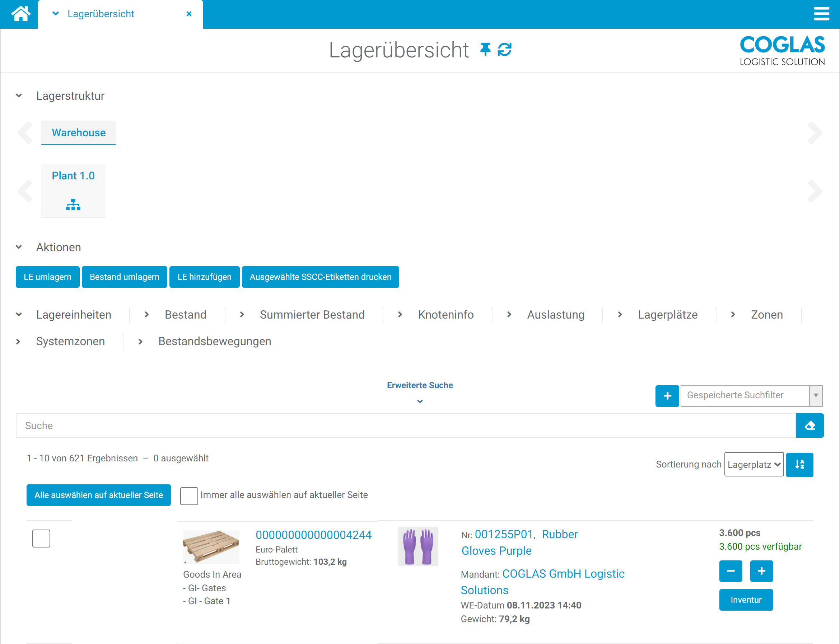Click the right arrow of the Warehouse carousel

tap(815, 133)
